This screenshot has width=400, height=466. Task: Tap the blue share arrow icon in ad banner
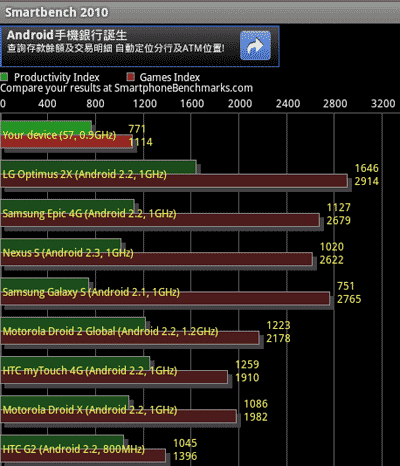pos(255,45)
